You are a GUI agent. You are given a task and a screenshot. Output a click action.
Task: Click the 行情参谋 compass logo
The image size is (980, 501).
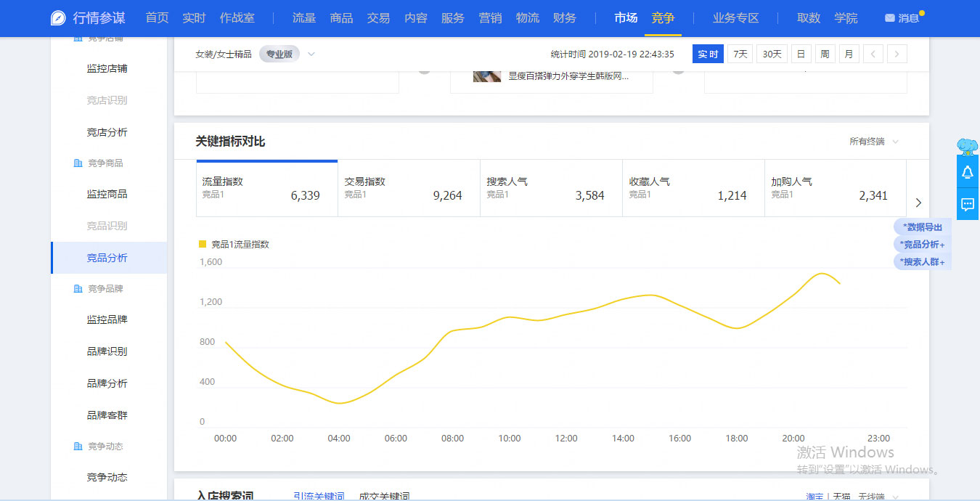point(58,18)
